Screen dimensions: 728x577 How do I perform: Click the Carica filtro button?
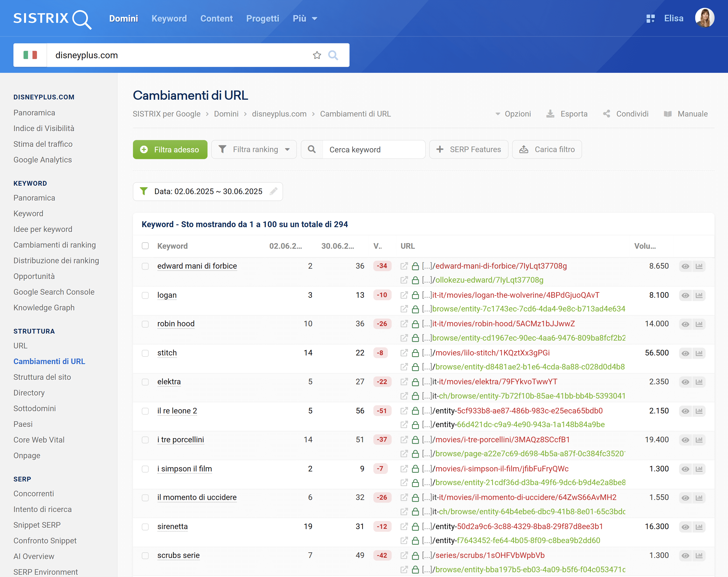pos(547,149)
